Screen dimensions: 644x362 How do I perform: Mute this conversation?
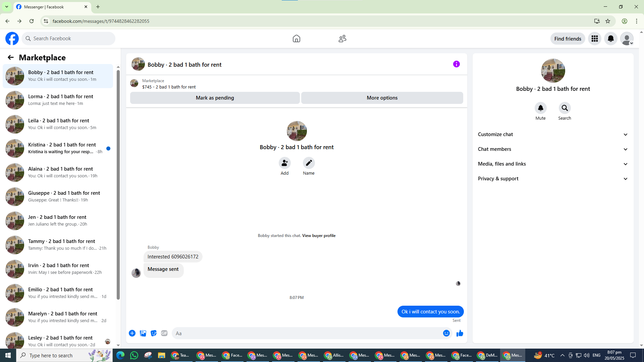[x=540, y=108]
